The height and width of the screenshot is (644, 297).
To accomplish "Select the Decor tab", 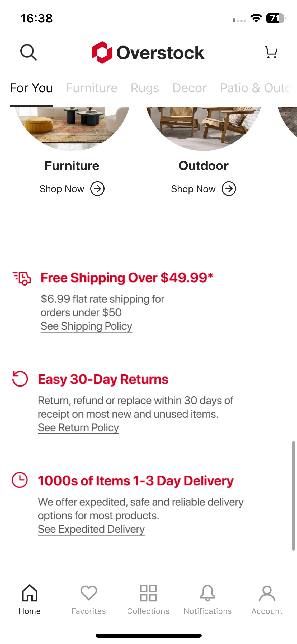I will [190, 88].
